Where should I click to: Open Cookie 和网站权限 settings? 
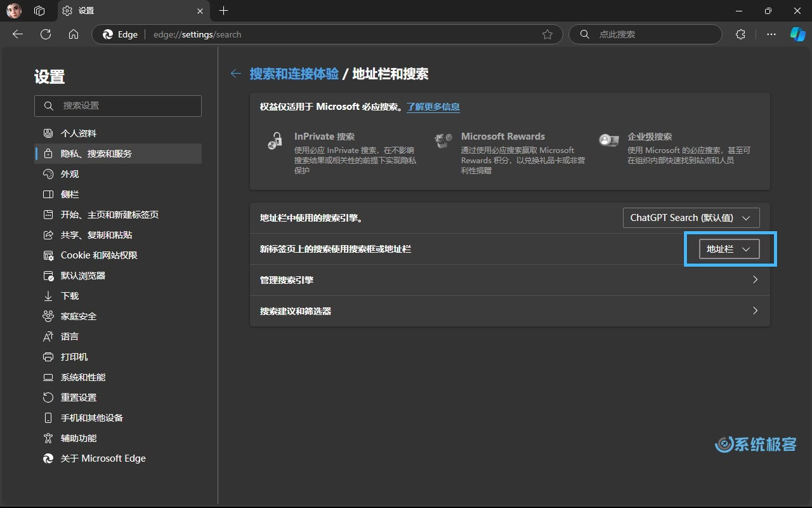pyautogui.click(x=118, y=255)
